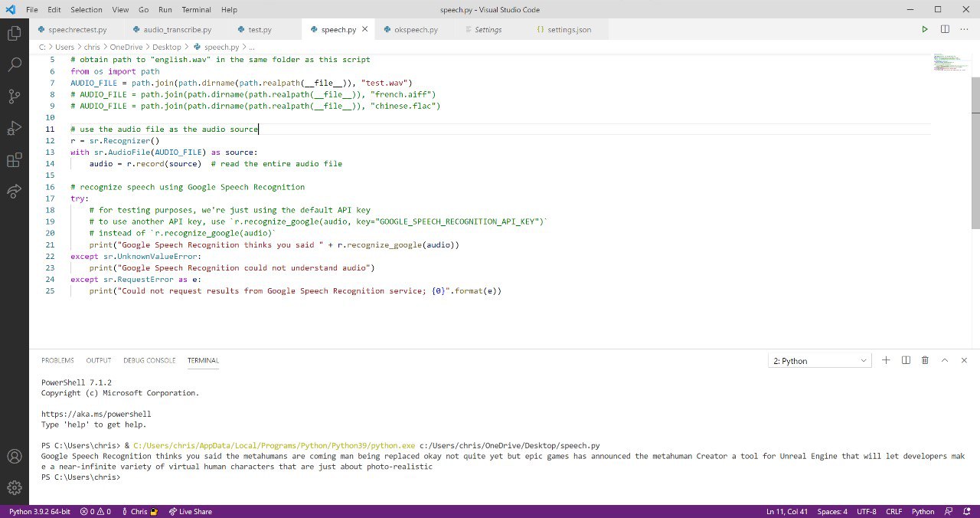The image size is (980, 518).
Task: Run Python file using the play icon
Action: pos(925,29)
